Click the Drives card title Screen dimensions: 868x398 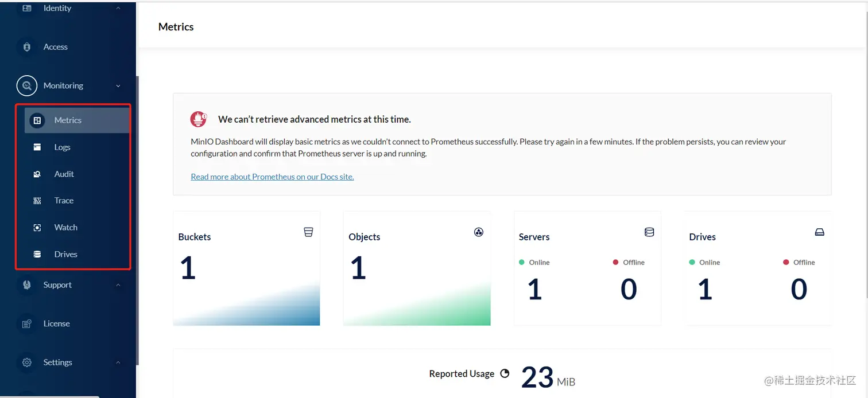(x=702, y=237)
